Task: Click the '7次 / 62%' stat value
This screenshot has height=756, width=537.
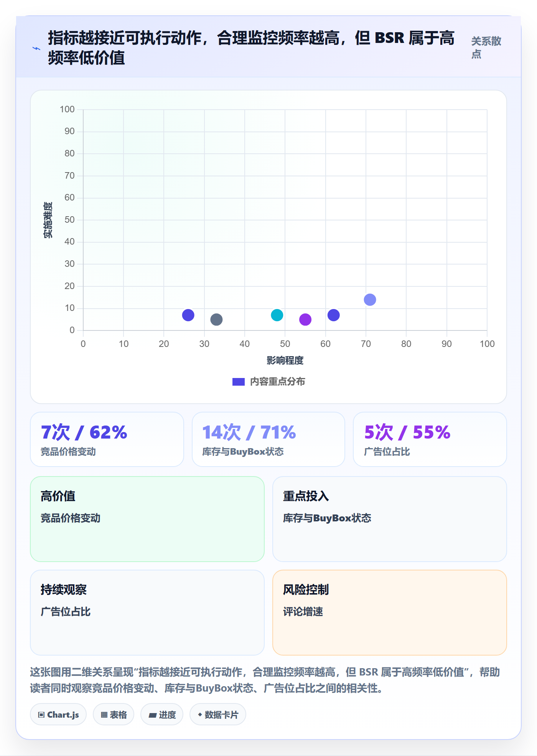Action: [84, 432]
